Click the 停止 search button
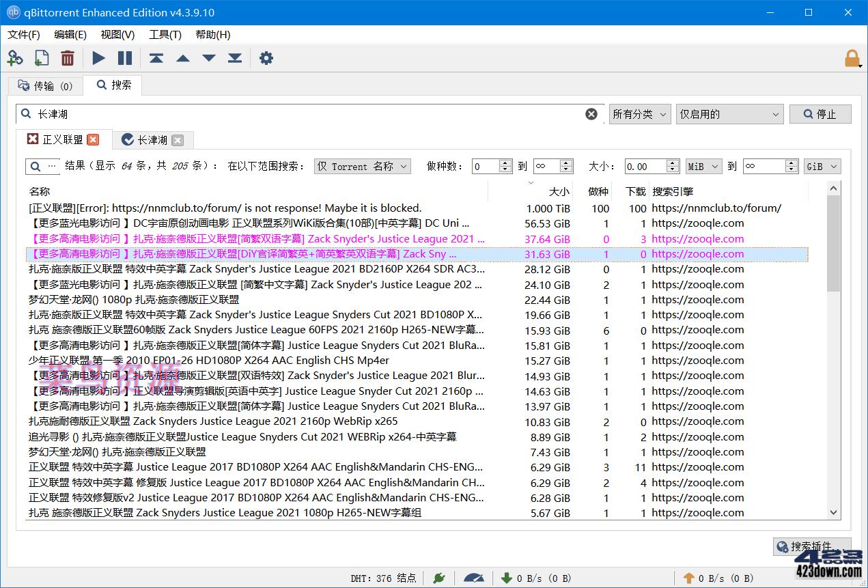The height and width of the screenshot is (588, 868). 820,114
